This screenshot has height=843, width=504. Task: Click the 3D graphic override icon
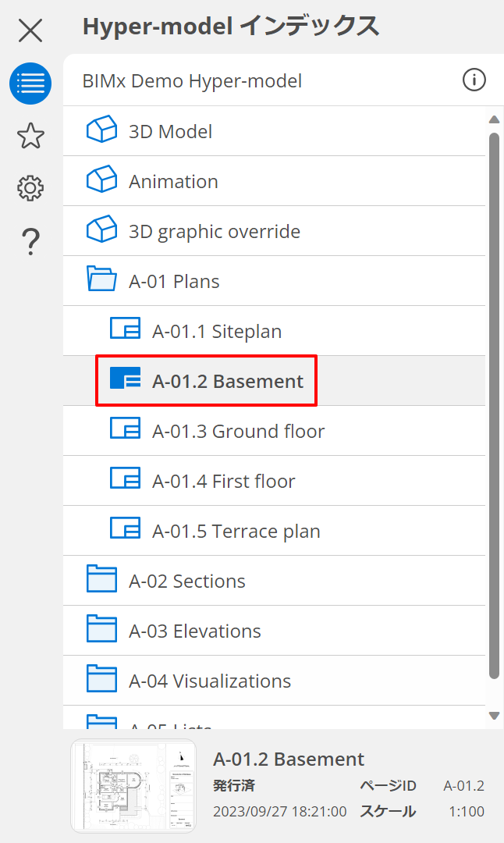(101, 230)
